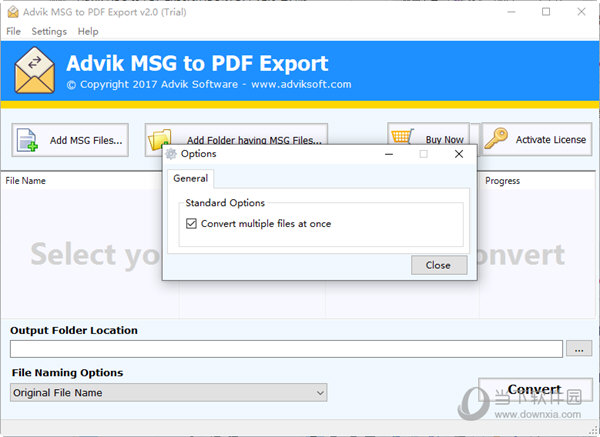Click the www.adviksoft.com text in banner
The image size is (600, 437).
point(301,84)
